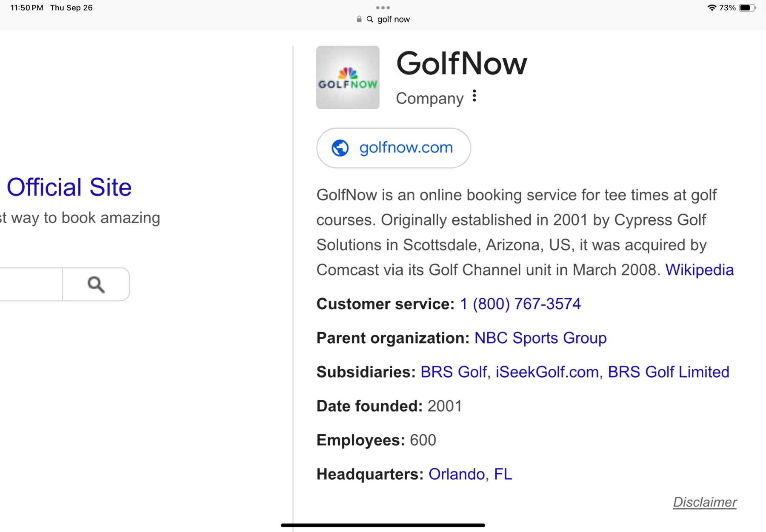Click the globe icon beside golfnow.com
The image size is (766, 532).
coord(340,148)
